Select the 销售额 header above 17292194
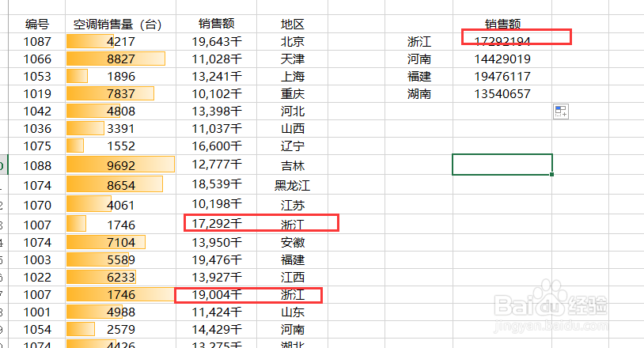Viewport: 644px width, 348px height. click(502, 24)
